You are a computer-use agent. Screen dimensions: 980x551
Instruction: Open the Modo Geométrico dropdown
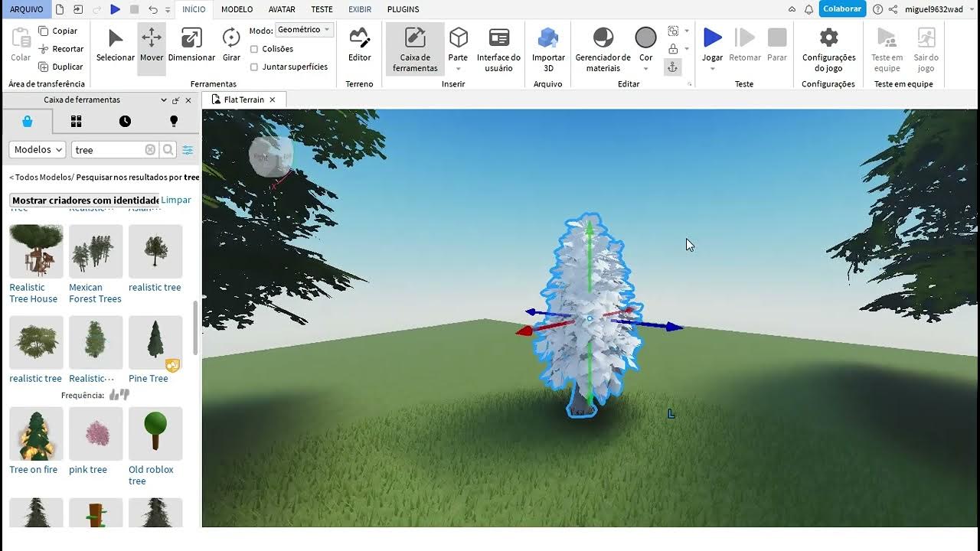tap(304, 30)
